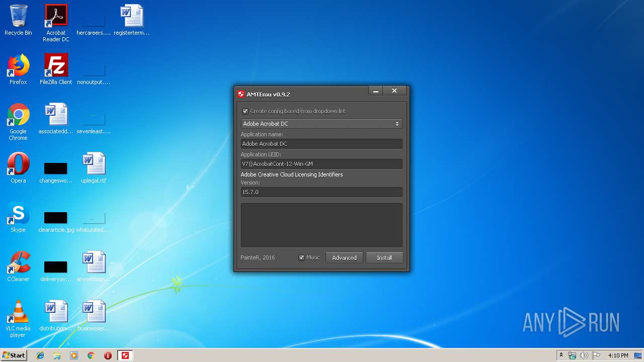Click the Install button
This screenshot has width=644, height=362.
384,257
